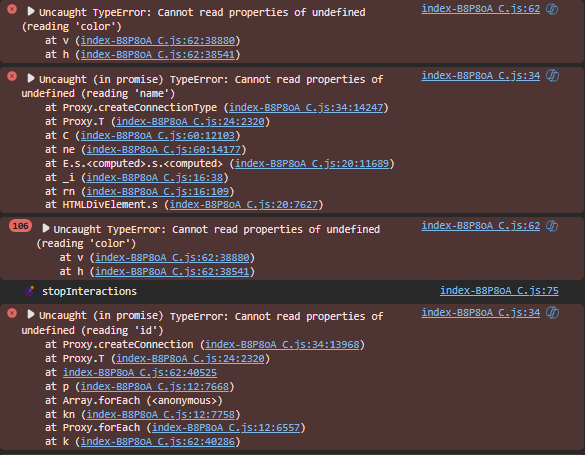Open the Proxy.createConnectionType link at 34:14247
This screenshot has width=585, height=455.
pyautogui.click(x=306, y=108)
